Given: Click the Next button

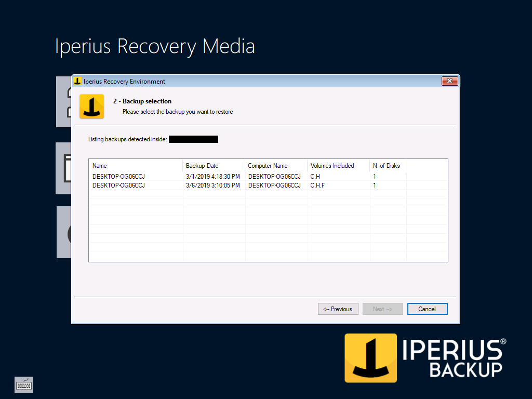Looking at the screenshot, I should point(382,309).
